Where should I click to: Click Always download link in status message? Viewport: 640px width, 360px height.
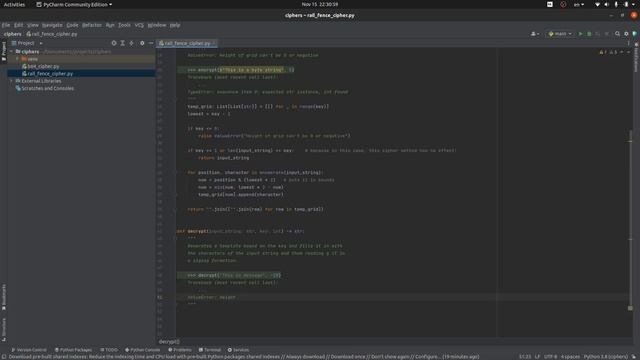point(305,357)
